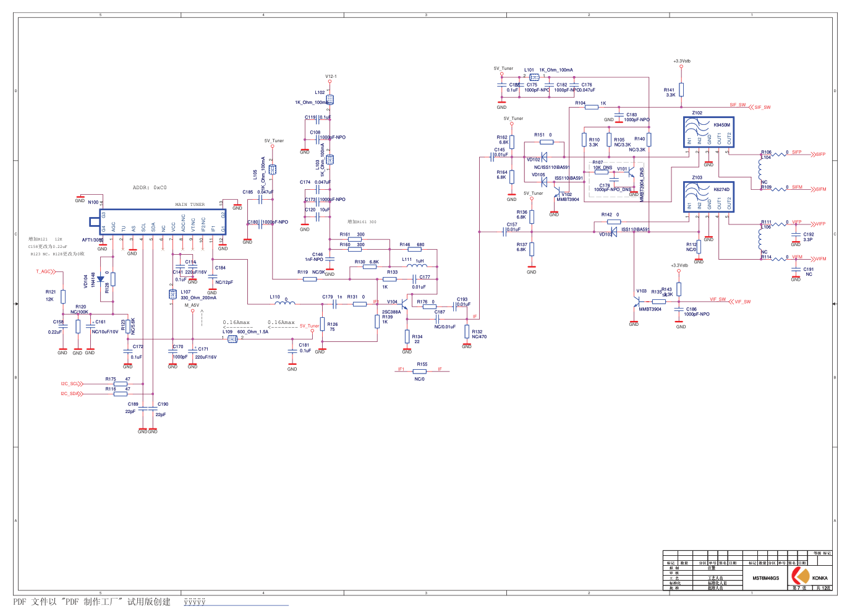Select the 2SC388A transistor part name
Image resolution: width=868 pixels, height=614 pixels.
(391, 312)
